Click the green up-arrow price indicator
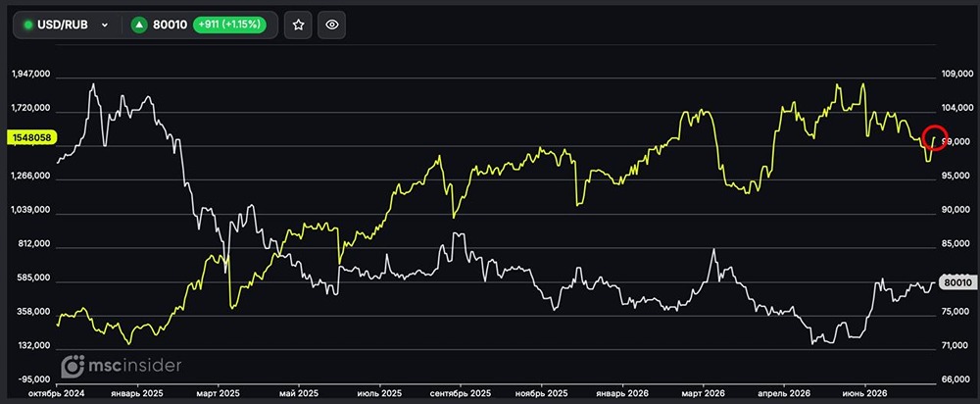 139,25
